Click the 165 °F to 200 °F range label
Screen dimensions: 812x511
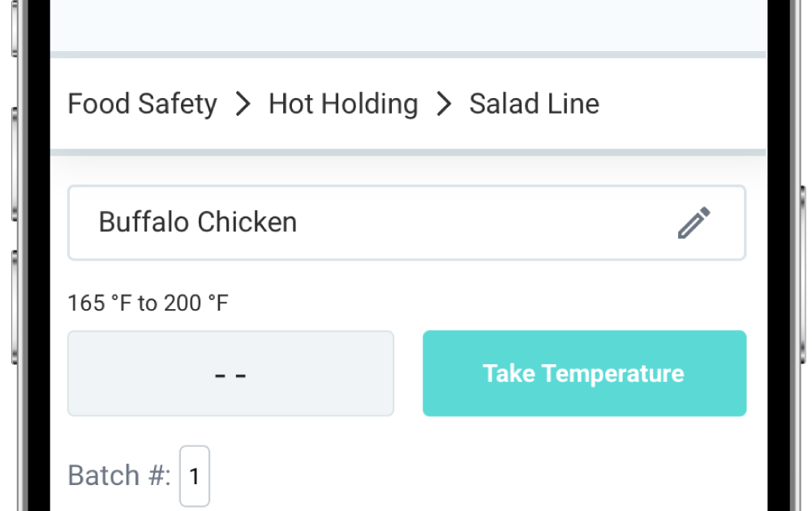click(148, 303)
